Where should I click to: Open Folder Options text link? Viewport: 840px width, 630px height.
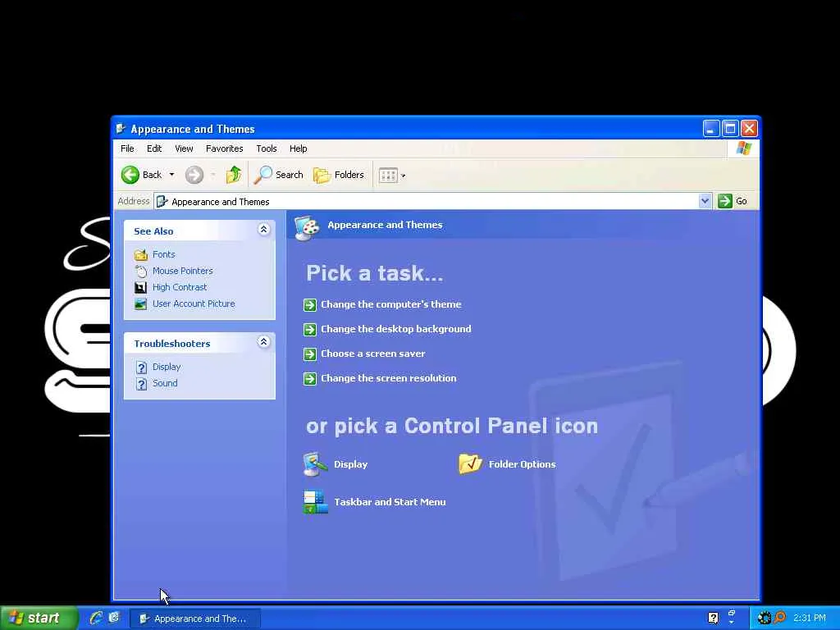pos(523,464)
